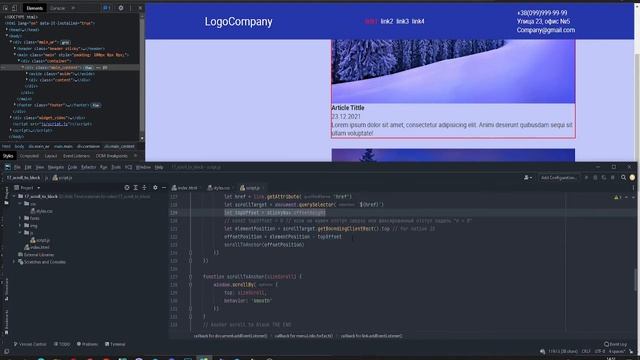
Task: Click link4 in the page navigation
Action: click(x=418, y=21)
